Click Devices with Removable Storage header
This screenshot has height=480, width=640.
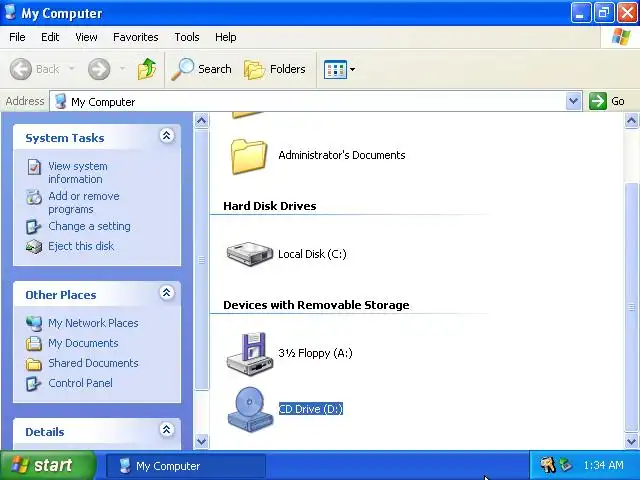point(316,305)
